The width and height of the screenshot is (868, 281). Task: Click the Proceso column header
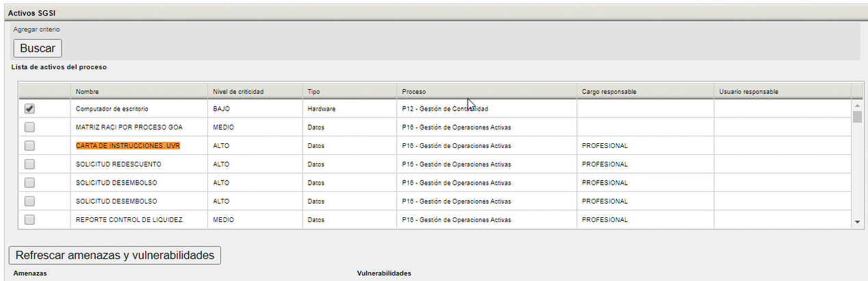(487, 91)
